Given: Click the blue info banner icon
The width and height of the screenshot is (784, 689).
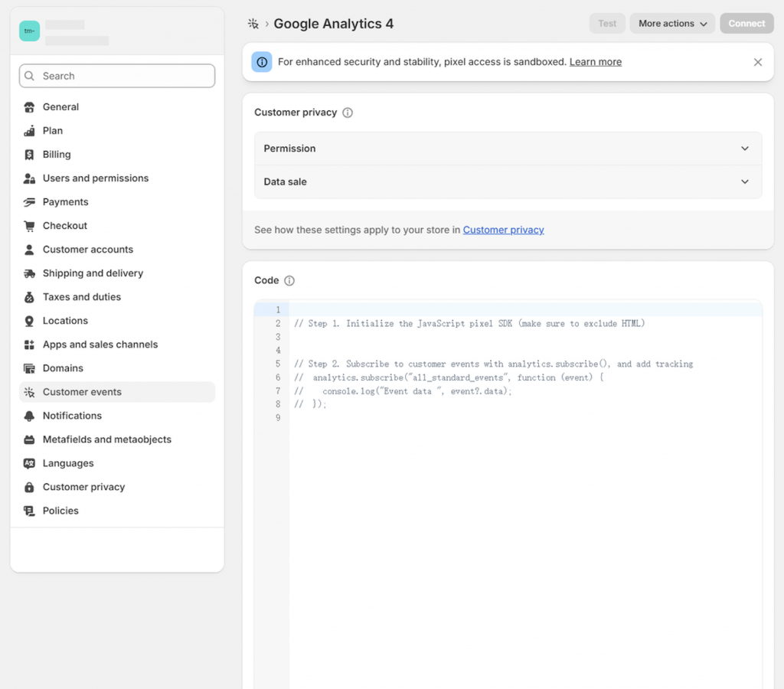Looking at the screenshot, I should coord(262,62).
